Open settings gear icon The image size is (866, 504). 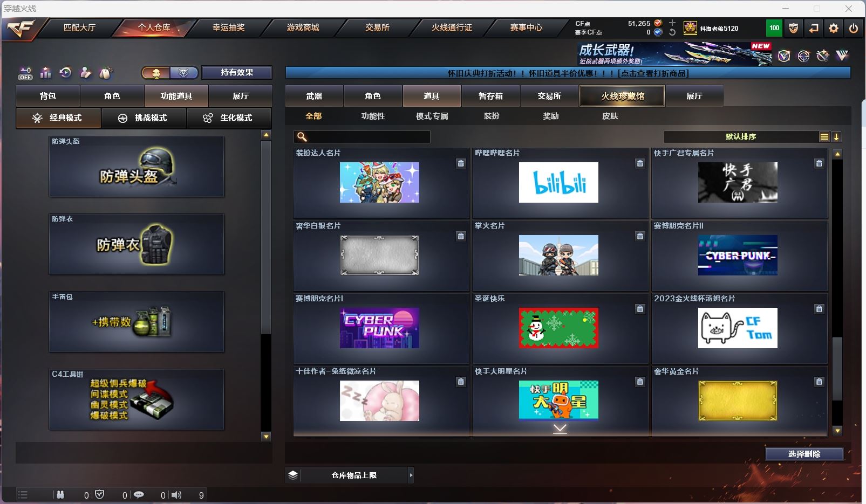[x=834, y=28]
